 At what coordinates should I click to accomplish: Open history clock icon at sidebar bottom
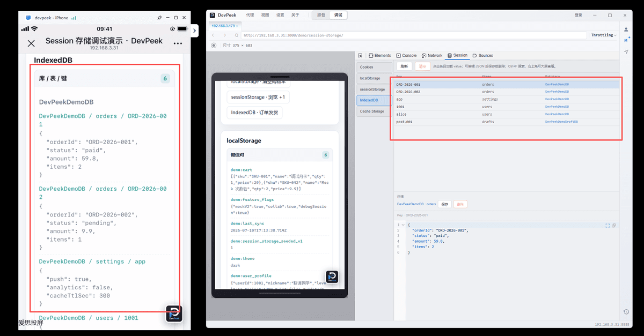pos(626,312)
